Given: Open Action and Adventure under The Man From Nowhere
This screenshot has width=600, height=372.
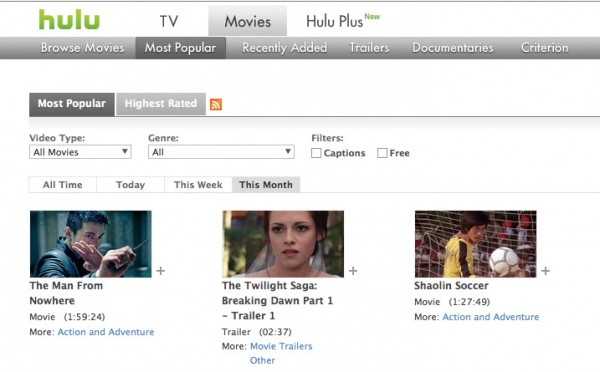Looking at the screenshot, I should (x=106, y=332).
